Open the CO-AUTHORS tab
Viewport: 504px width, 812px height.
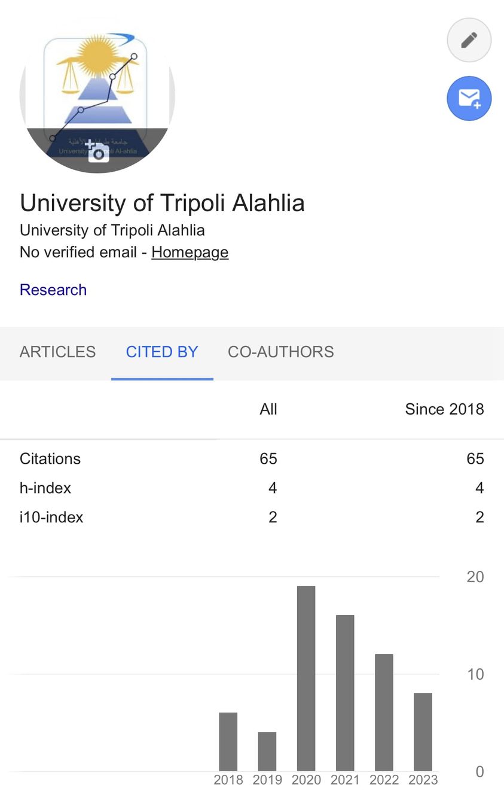280,352
